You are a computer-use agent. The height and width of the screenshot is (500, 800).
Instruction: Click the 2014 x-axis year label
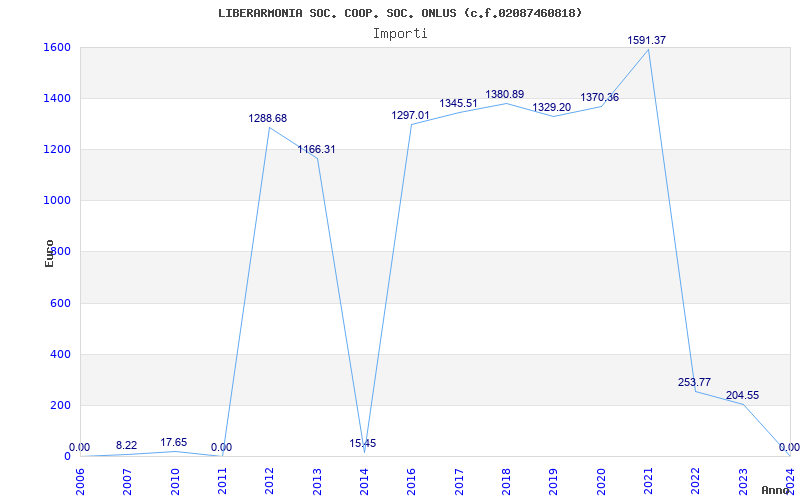(364, 480)
